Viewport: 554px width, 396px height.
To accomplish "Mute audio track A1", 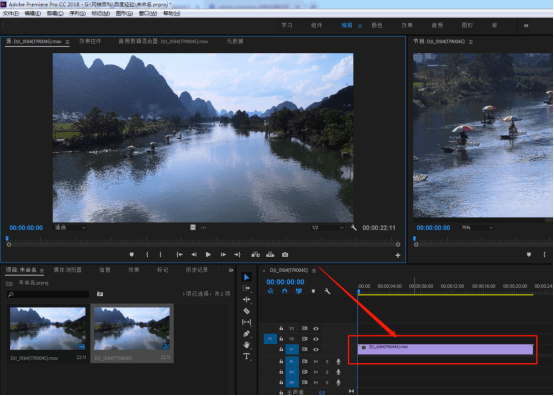I will coord(316,362).
